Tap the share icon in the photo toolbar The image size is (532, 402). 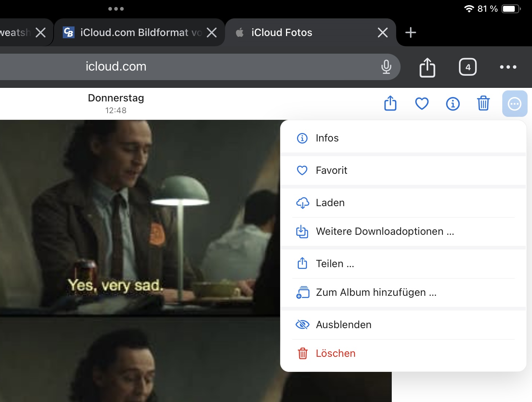click(x=390, y=103)
